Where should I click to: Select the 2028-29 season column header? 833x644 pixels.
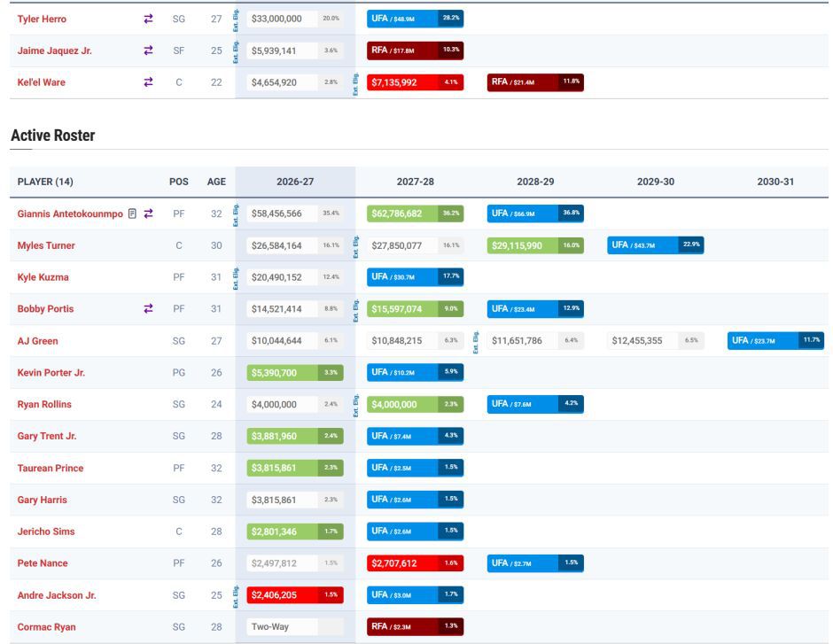(535, 182)
